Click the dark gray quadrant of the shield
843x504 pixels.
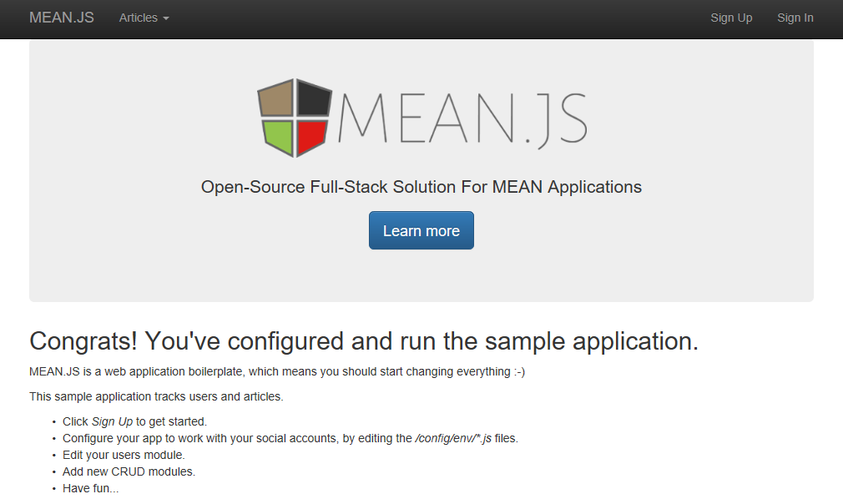(x=314, y=98)
